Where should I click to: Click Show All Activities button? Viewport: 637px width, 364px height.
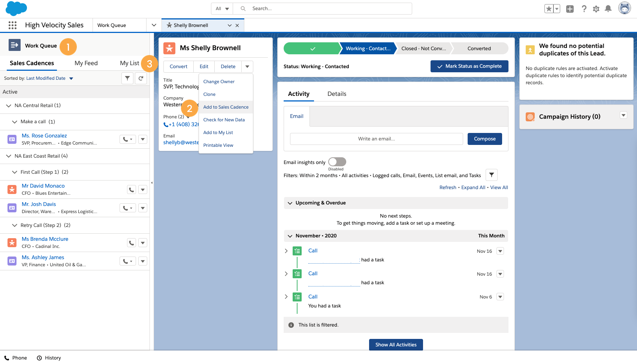[x=396, y=345]
